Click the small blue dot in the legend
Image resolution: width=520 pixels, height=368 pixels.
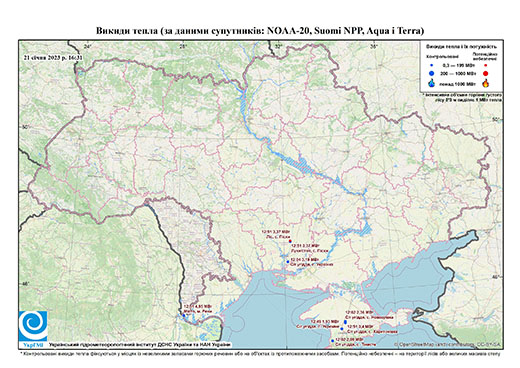click(x=431, y=66)
